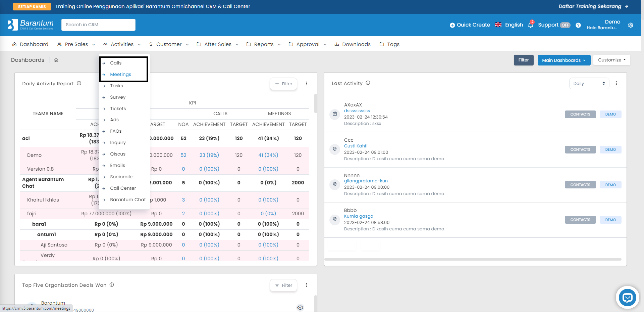Screen dimensions: 644x312
Task: Open the live chat bubble widget
Action: click(627, 297)
